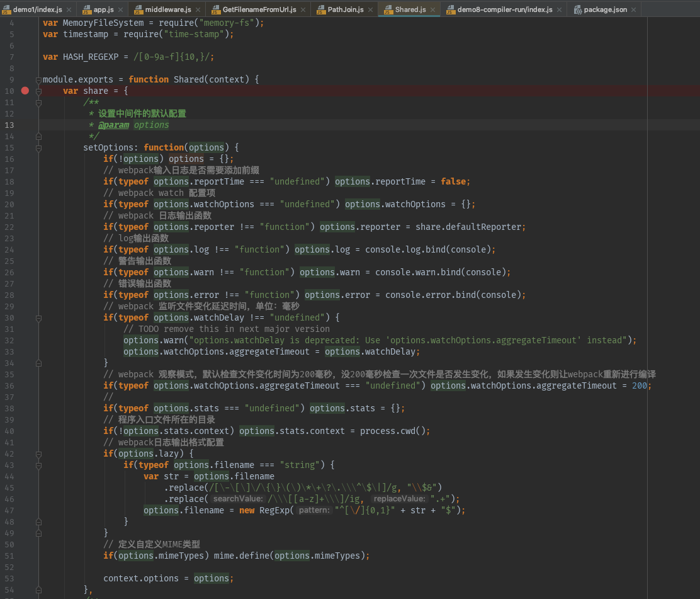
Task: Fold the options.filename if-block at line 43
Action: tap(39, 465)
